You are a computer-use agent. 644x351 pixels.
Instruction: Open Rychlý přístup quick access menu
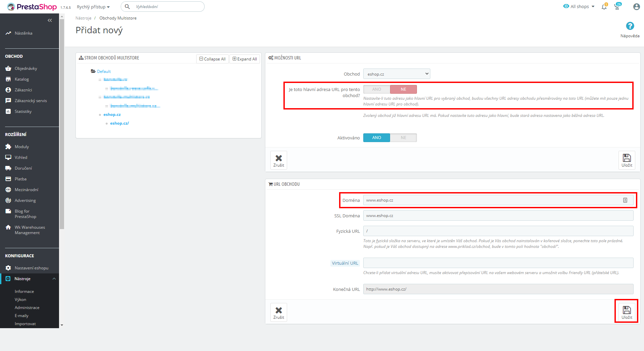[93, 7]
